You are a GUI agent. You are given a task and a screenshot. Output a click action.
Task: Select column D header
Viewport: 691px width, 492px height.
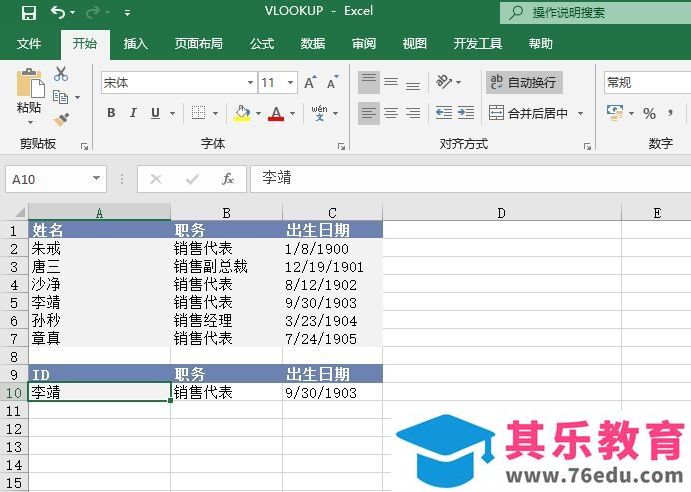pyautogui.click(x=502, y=213)
